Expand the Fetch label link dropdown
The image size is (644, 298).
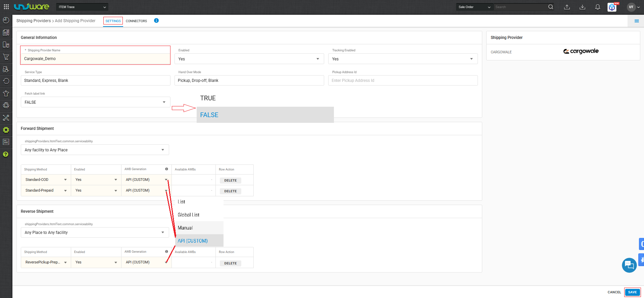point(95,102)
